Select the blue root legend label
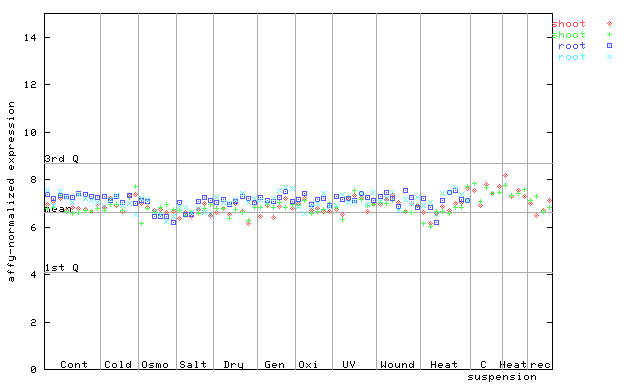Screen dimensions: 640x384 point(572,46)
